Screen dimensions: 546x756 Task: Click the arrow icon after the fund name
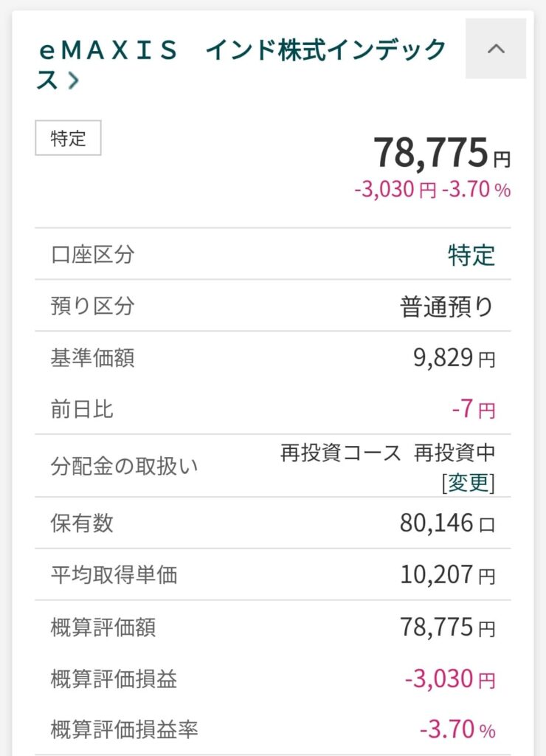[x=74, y=80]
